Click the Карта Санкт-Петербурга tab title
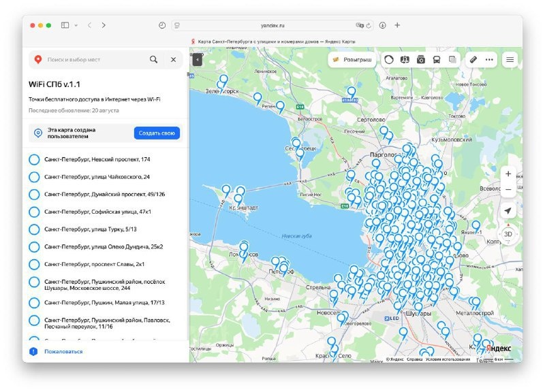Viewport: 545px width, 392px height. click(277, 42)
